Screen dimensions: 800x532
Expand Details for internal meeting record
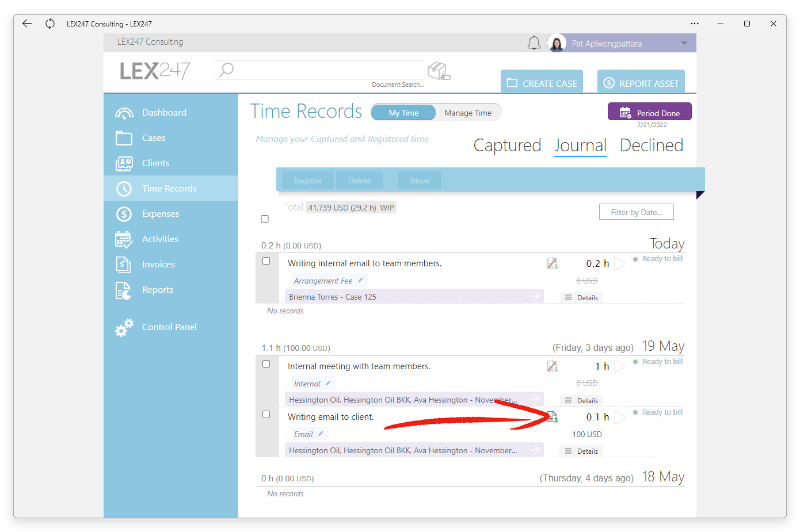(581, 400)
